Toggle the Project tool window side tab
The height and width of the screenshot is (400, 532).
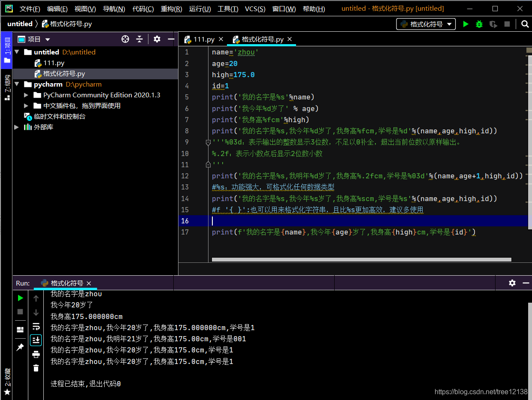(x=6, y=50)
